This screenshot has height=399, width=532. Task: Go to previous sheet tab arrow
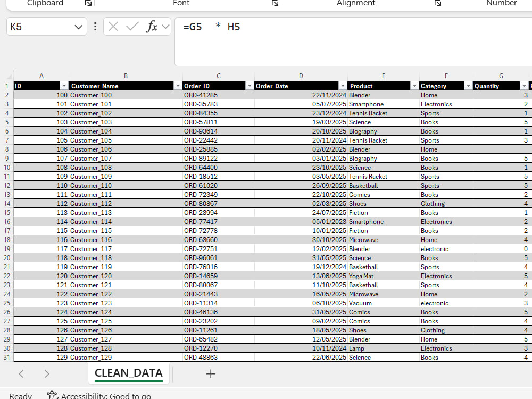21,373
